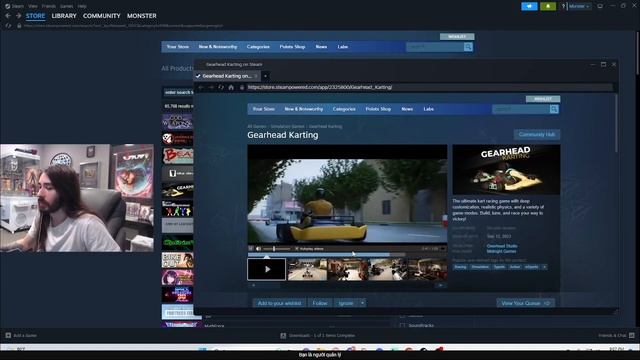Open the Friends menu
Screen dimensions: 640x360
pyautogui.click(x=49, y=6)
